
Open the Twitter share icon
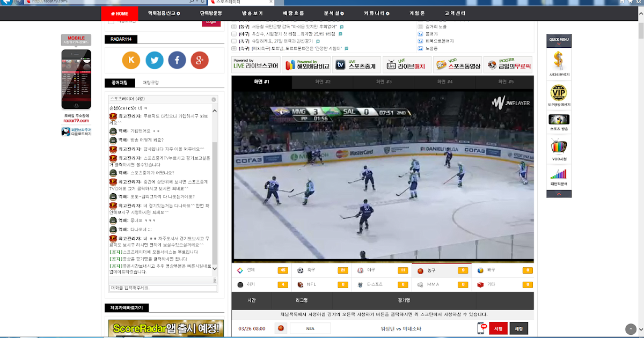tap(155, 60)
